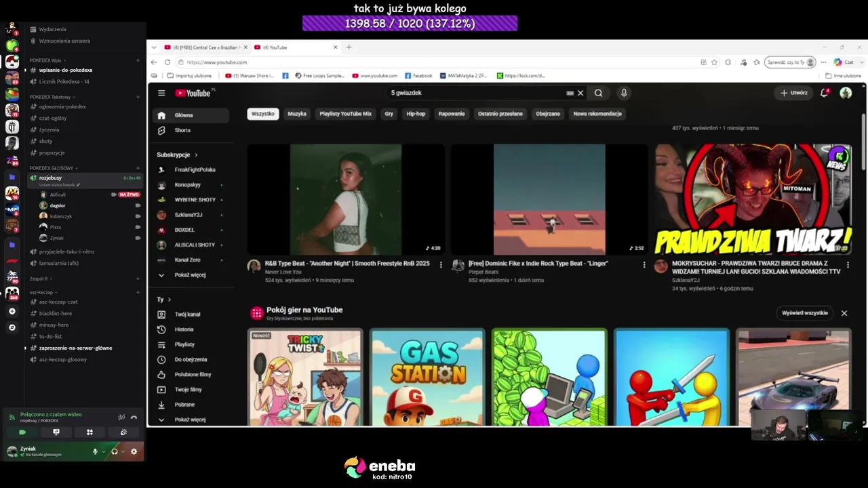Mute the Discord microphone
The image size is (868, 488).
[95, 451]
